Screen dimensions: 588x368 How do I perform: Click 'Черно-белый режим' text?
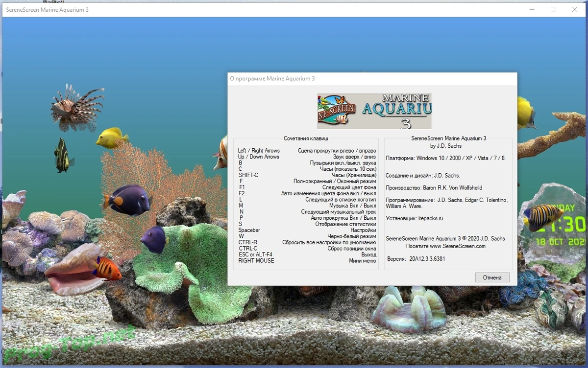click(x=352, y=236)
